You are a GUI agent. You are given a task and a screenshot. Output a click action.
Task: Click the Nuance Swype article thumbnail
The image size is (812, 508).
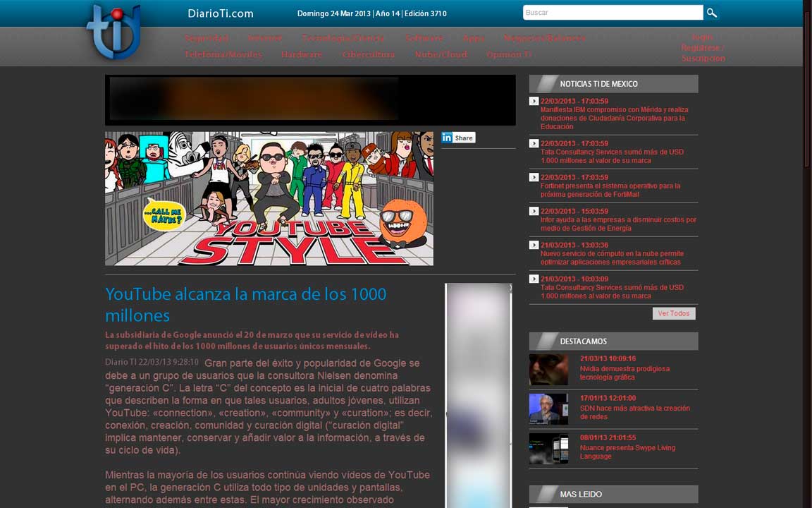click(x=548, y=449)
